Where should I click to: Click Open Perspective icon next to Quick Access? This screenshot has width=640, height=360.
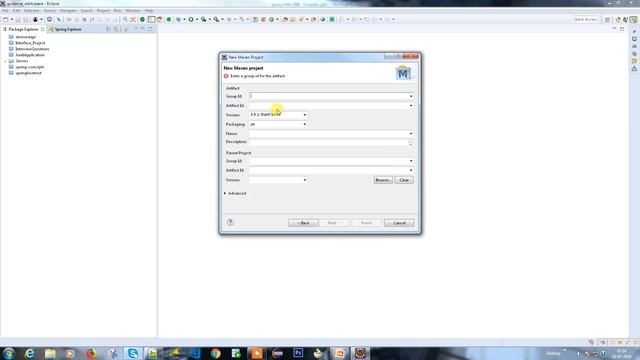[608, 19]
